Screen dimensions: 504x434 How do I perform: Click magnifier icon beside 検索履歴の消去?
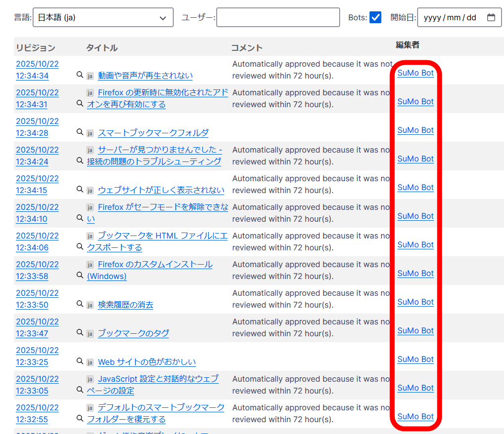point(79,304)
